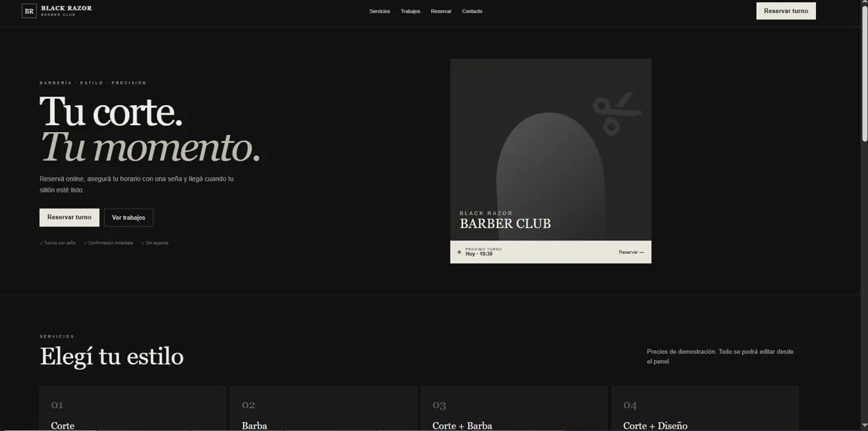The image size is (868, 431).
Task: Click the BLACK RAZOR brand name in header
Action: coord(67,8)
